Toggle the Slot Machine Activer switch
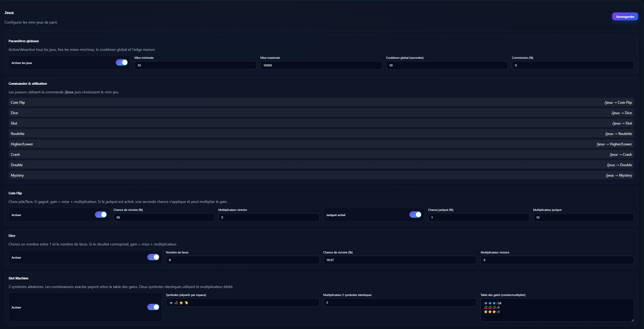Screen dimensions: 644x329 pyautogui.click(x=153, y=307)
